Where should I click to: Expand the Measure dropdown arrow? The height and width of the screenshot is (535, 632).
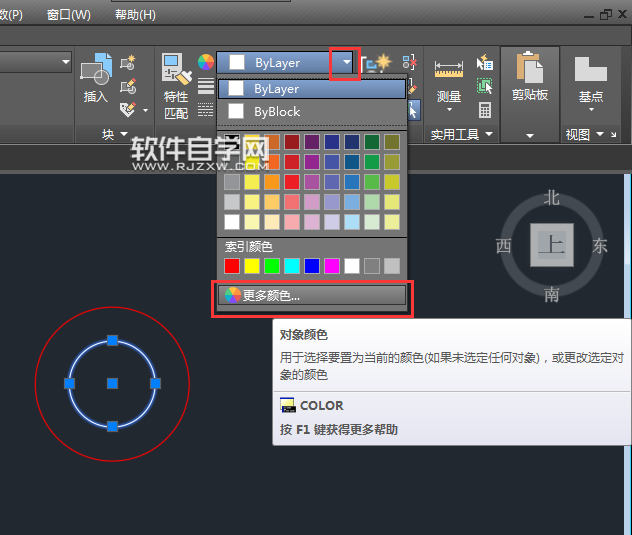449,110
